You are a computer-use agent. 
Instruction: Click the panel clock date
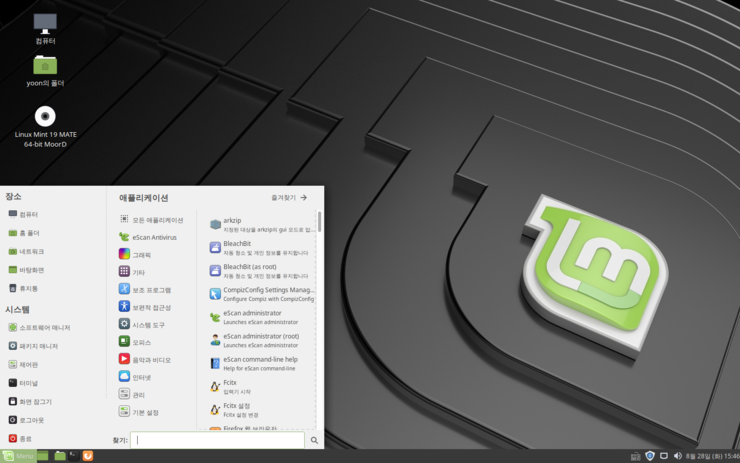[x=713, y=456]
